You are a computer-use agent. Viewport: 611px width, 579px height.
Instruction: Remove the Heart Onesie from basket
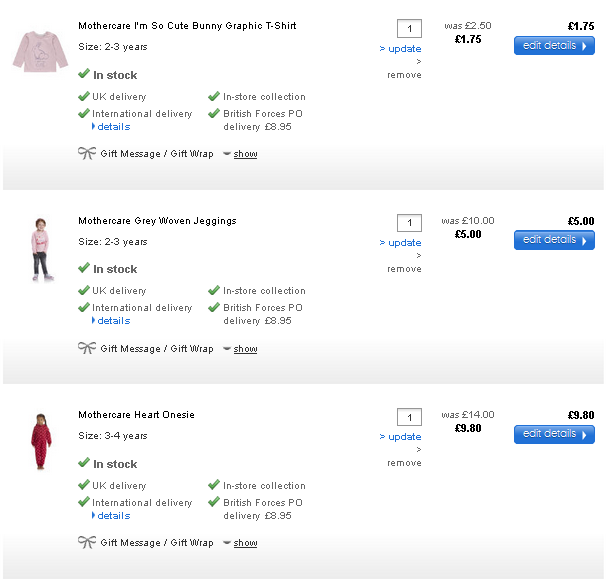pos(404,463)
